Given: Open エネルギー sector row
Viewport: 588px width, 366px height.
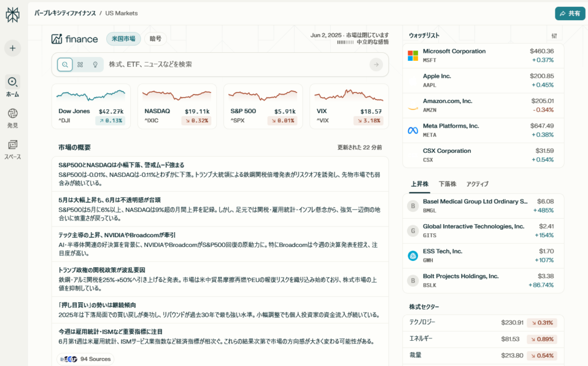Looking at the screenshot, I should [483, 339].
